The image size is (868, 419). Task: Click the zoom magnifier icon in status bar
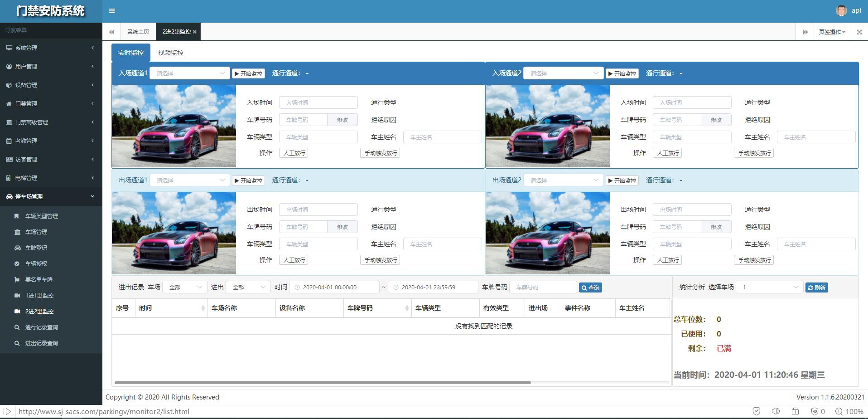pyautogui.click(x=839, y=411)
